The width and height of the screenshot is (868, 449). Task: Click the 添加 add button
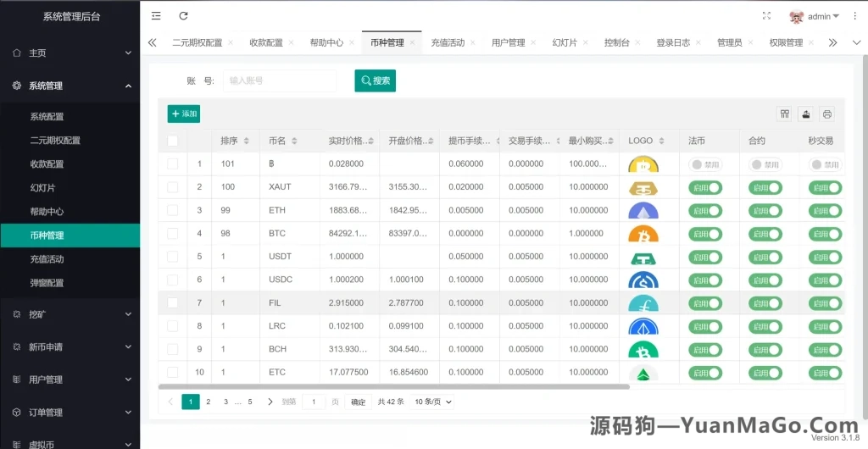[184, 114]
